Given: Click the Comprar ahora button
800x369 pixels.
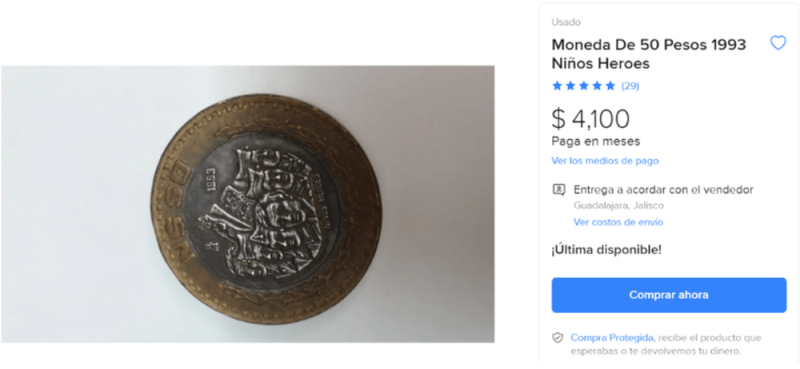Looking at the screenshot, I should pos(669,295).
